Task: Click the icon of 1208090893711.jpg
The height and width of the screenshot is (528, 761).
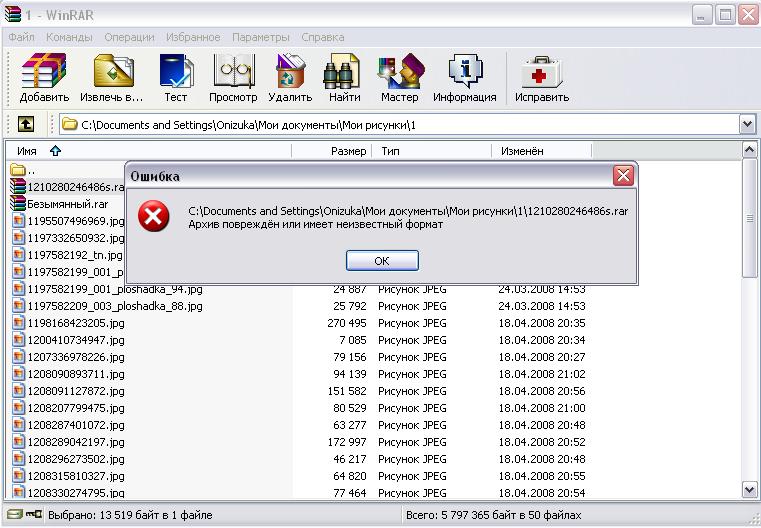Action: pos(18,374)
